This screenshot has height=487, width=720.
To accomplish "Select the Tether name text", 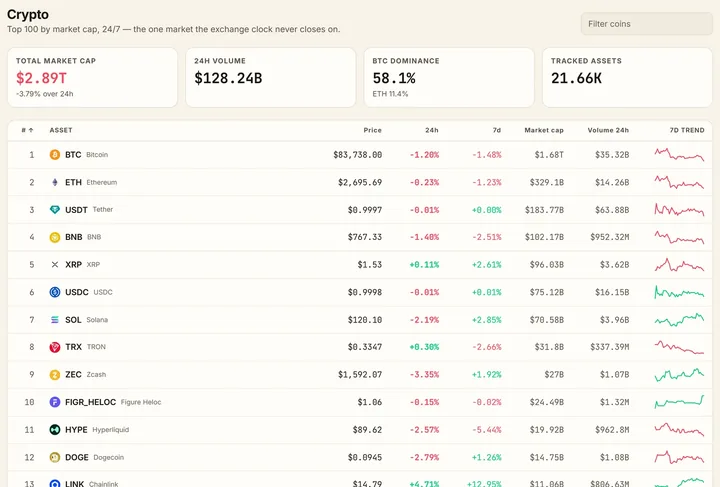I will (102, 209).
